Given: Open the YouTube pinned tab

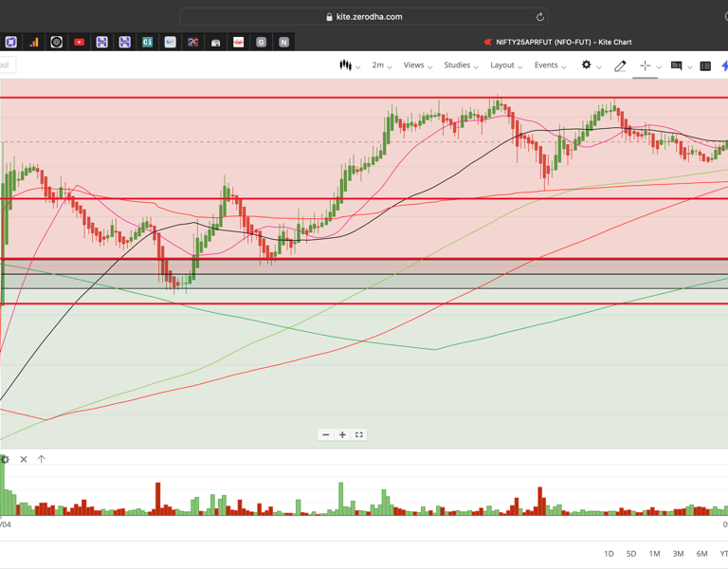Looking at the screenshot, I should (79, 43).
